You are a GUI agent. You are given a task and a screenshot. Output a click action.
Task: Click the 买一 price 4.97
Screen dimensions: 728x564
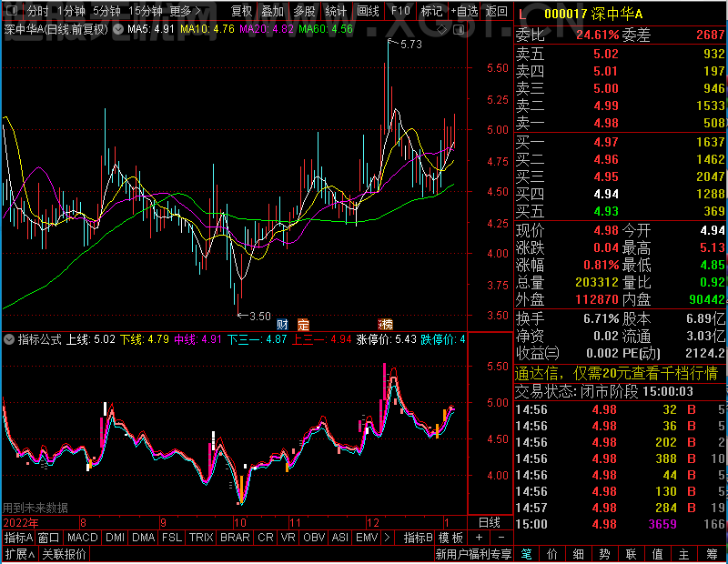(x=606, y=142)
